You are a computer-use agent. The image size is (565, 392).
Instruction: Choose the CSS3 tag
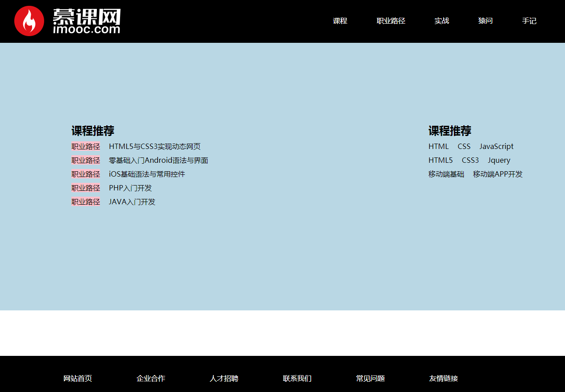tap(470, 160)
